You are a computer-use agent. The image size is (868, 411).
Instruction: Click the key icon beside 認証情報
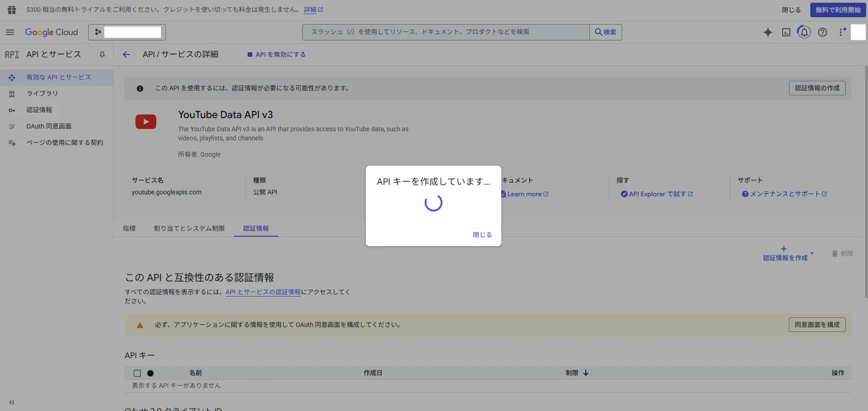(12, 110)
